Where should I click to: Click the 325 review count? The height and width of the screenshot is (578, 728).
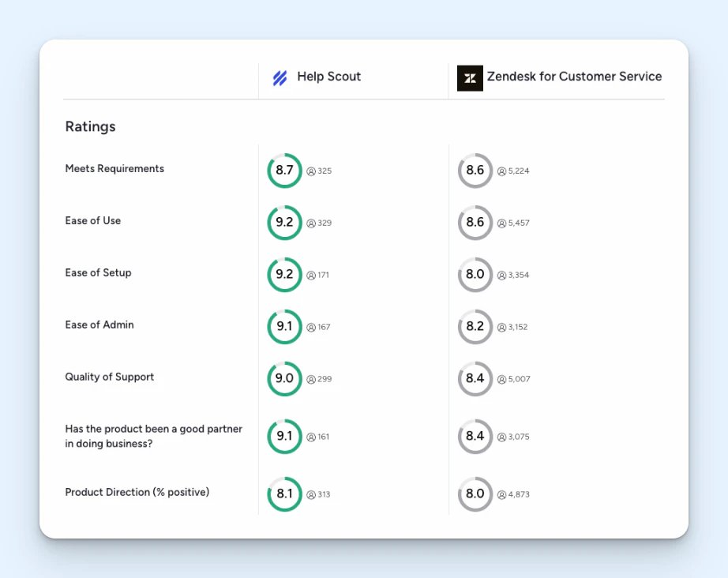pyautogui.click(x=325, y=171)
